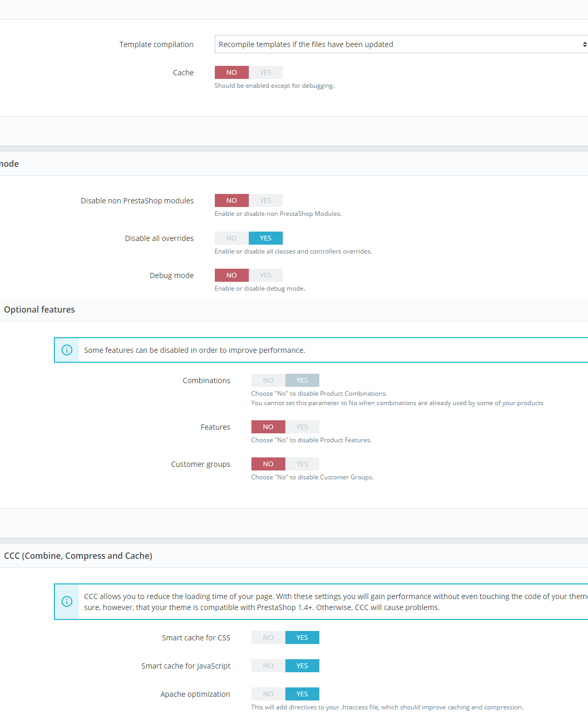Click the Disable all overrides YES button
The height and width of the screenshot is (724, 588).
click(266, 238)
